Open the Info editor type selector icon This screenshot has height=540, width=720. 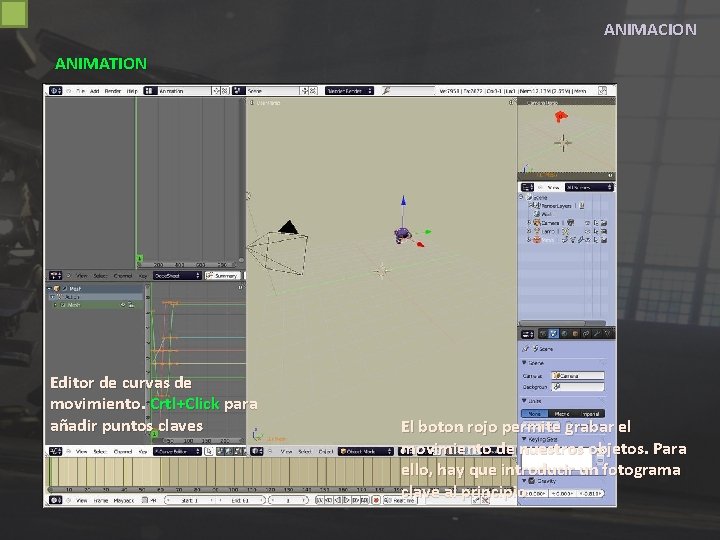(56, 90)
